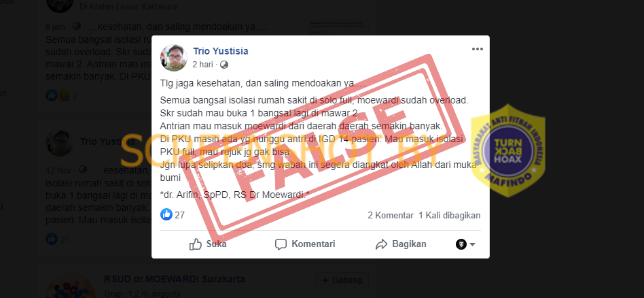644x298 pixels.
Task: Click the 2 hari timestamp link
Action: tap(203, 65)
